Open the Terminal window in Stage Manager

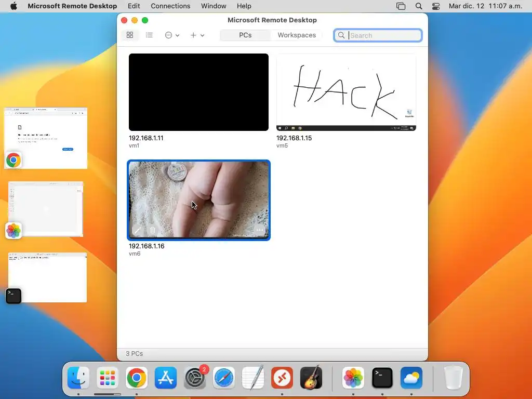[47, 277]
